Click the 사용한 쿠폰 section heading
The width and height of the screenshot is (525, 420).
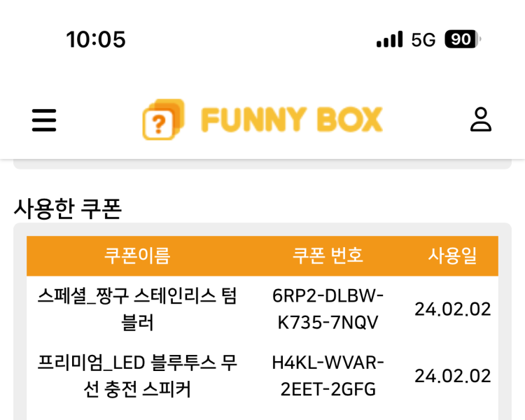68,208
